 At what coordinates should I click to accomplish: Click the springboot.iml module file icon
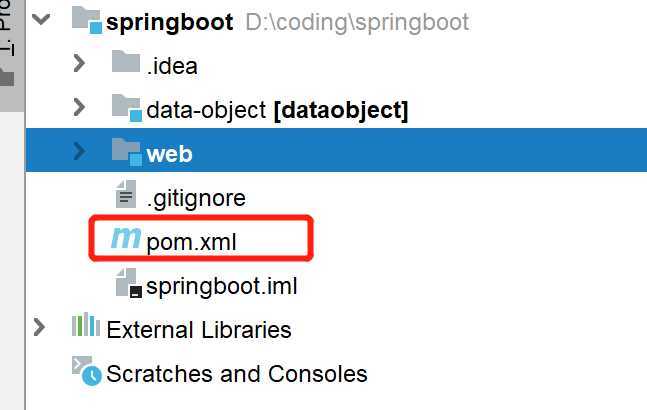pyautogui.click(x=128, y=283)
